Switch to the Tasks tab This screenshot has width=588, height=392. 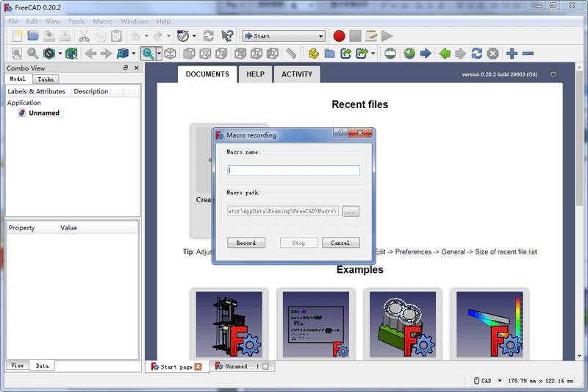click(46, 79)
